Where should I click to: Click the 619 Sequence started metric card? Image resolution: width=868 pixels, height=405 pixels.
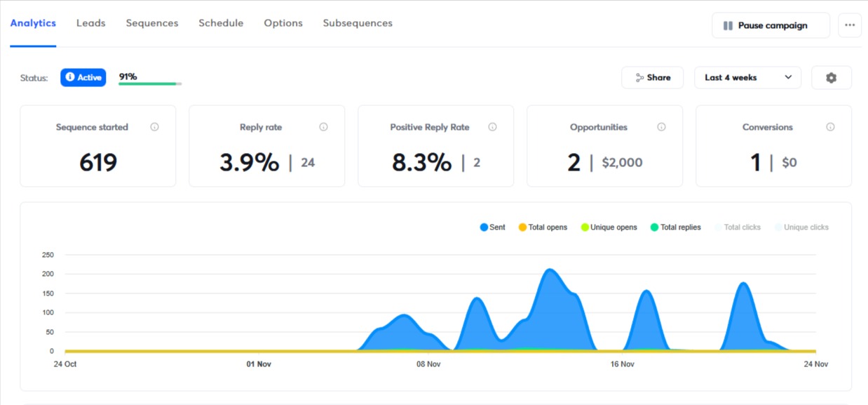pyautogui.click(x=97, y=145)
